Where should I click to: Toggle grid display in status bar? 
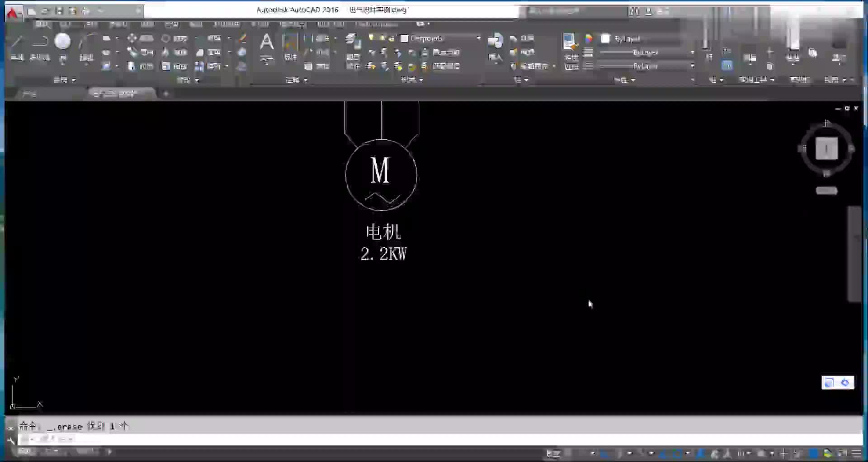pos(568,453)
